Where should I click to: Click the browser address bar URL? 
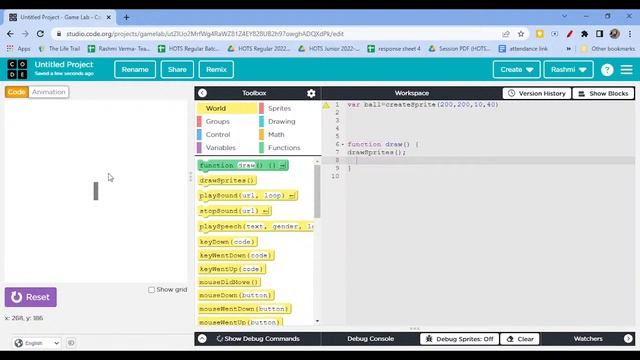[205, 34]
